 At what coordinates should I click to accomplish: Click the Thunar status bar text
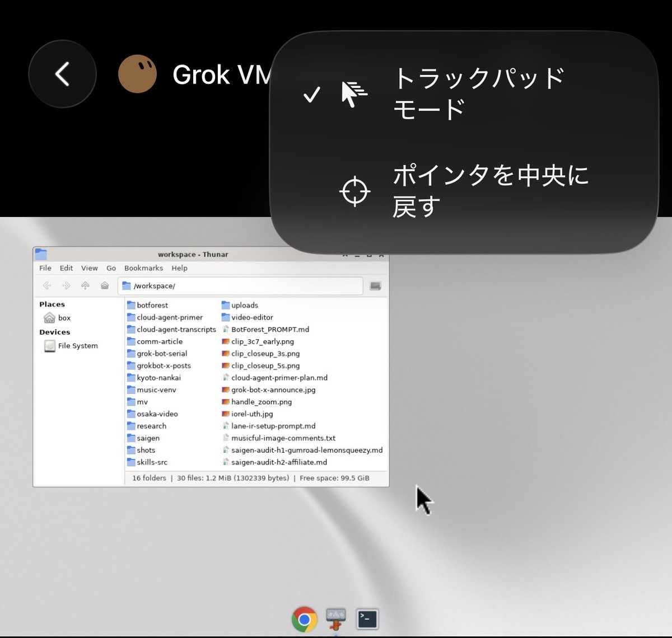click(251, 478)
